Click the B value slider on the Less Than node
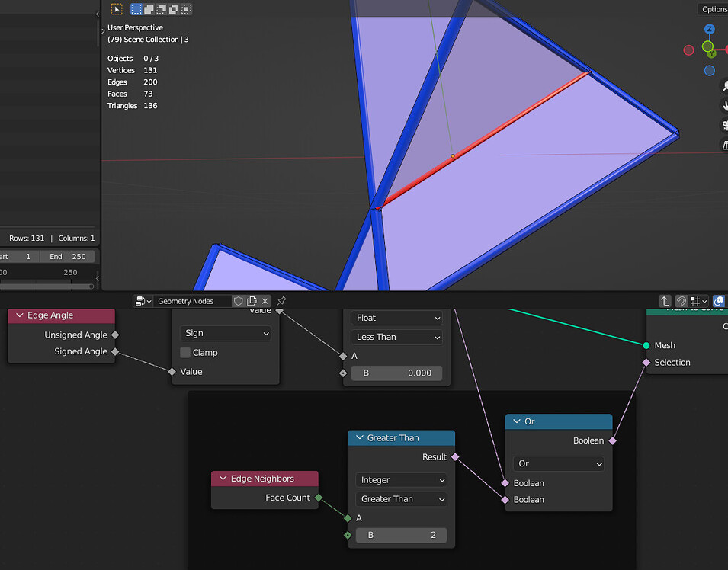 point(396,373)
